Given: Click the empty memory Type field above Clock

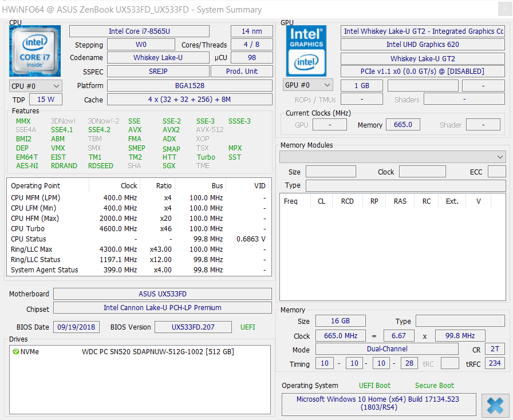Looking at the screenshot, I should click(x=460, y=321).
